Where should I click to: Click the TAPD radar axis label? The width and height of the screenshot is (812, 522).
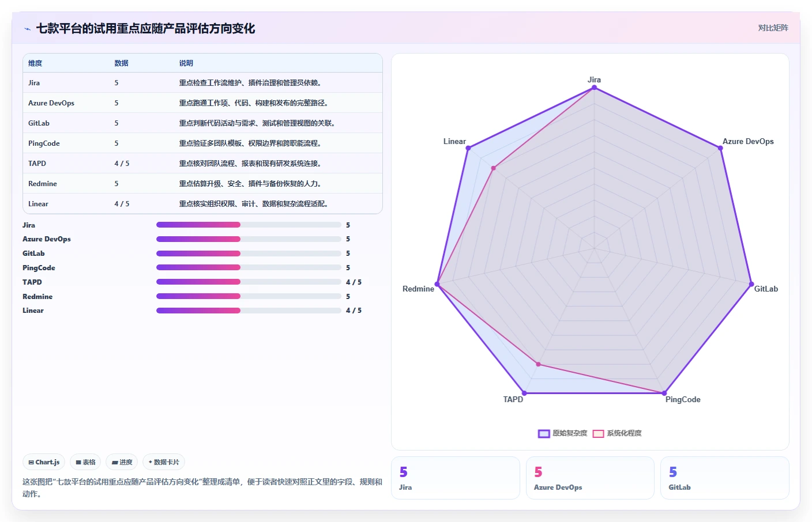(513, 400)
